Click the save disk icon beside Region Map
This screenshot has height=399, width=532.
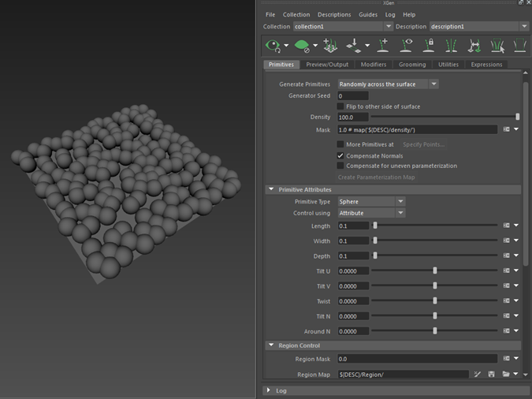(x=492, y=375)
